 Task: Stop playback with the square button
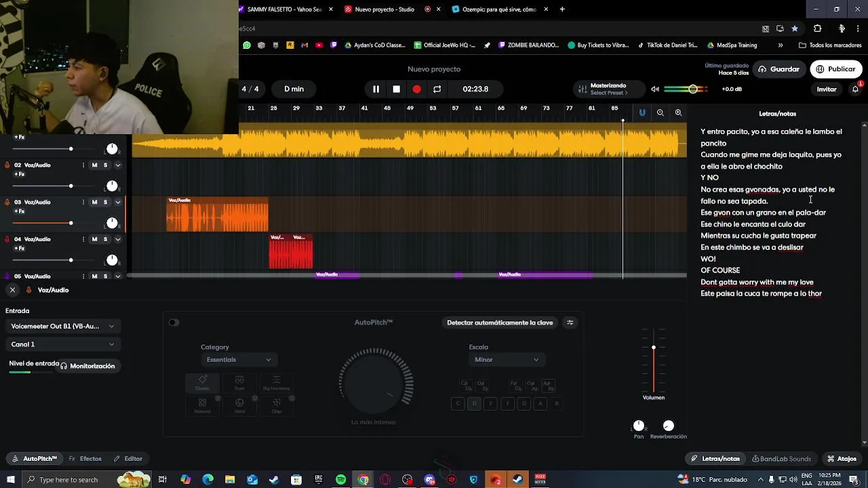pos(397,89)
